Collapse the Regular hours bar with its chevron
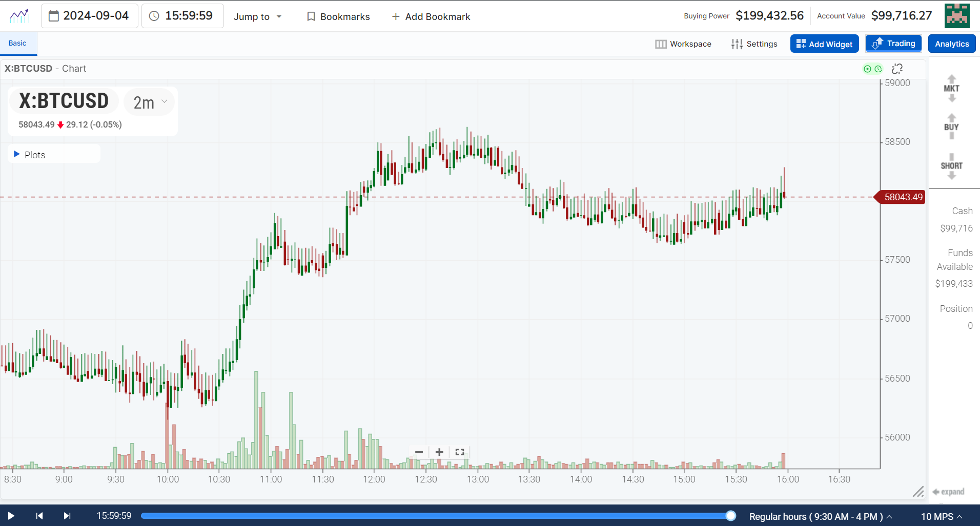980x526 pixels. (890, 516)
